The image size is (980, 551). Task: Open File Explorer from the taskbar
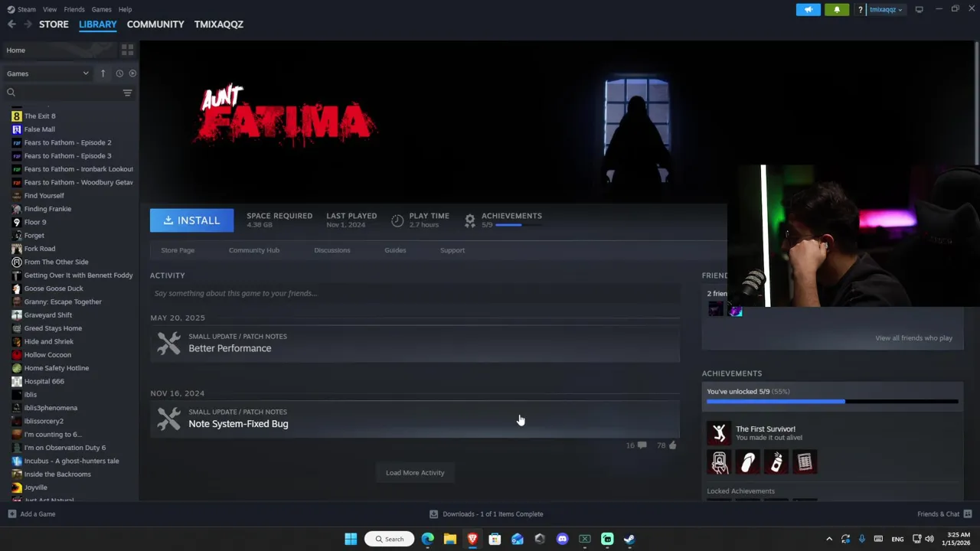pyautogui.click(x=450, y=539)
